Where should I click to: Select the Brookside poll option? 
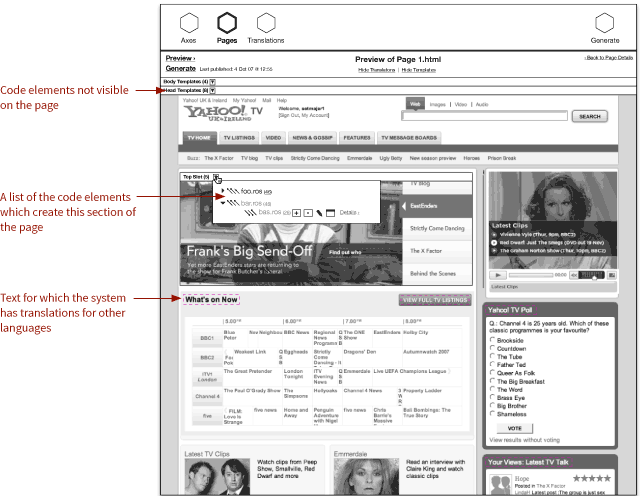click(x=492, y=340)
